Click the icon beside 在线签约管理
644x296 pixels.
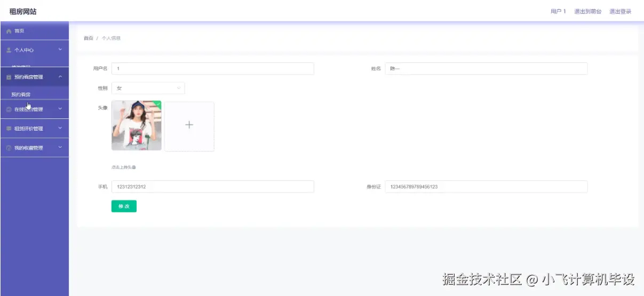point(9,109)
